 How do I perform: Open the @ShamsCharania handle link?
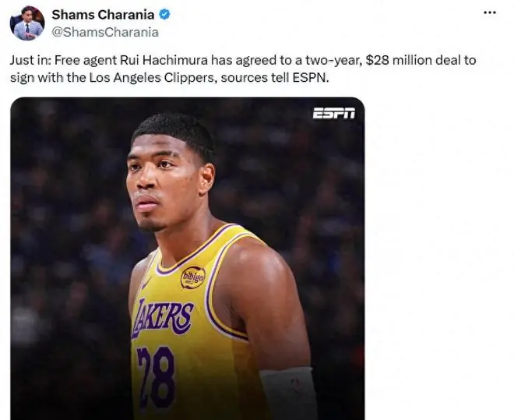click(105, 32)
